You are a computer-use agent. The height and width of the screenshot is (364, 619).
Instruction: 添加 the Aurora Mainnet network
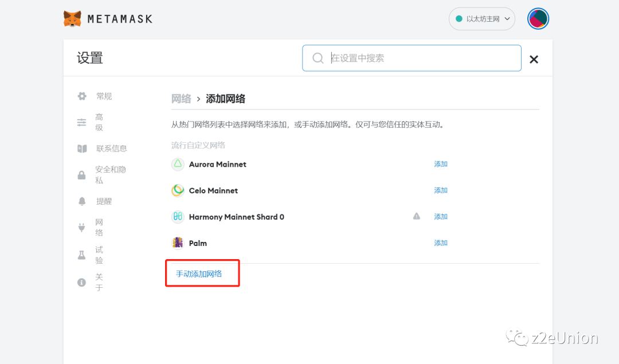(440, 164)
